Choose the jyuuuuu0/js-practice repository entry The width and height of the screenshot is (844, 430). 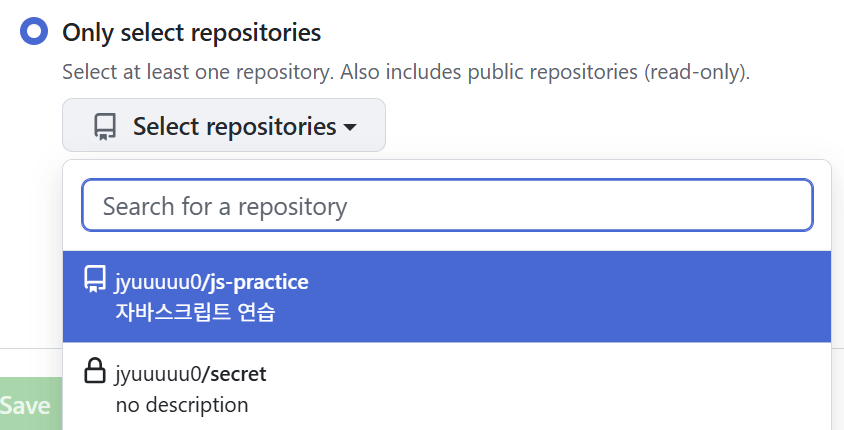click(447, 297)
